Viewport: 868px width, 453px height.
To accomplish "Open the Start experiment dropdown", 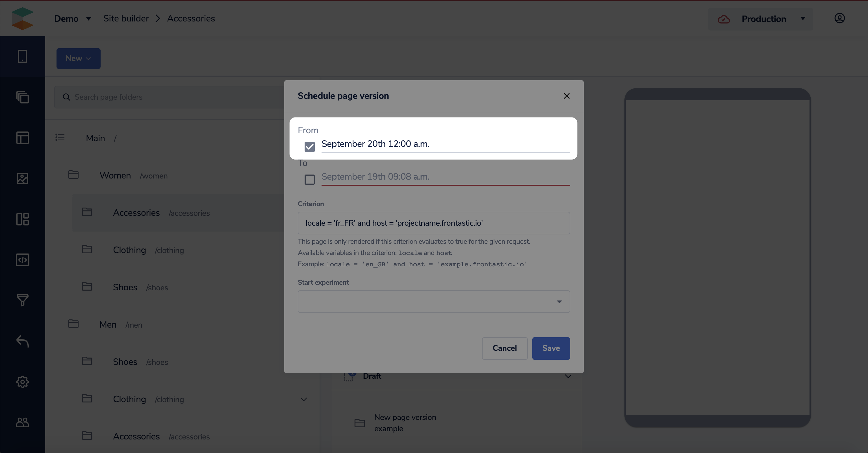I will tap(434, 301).
